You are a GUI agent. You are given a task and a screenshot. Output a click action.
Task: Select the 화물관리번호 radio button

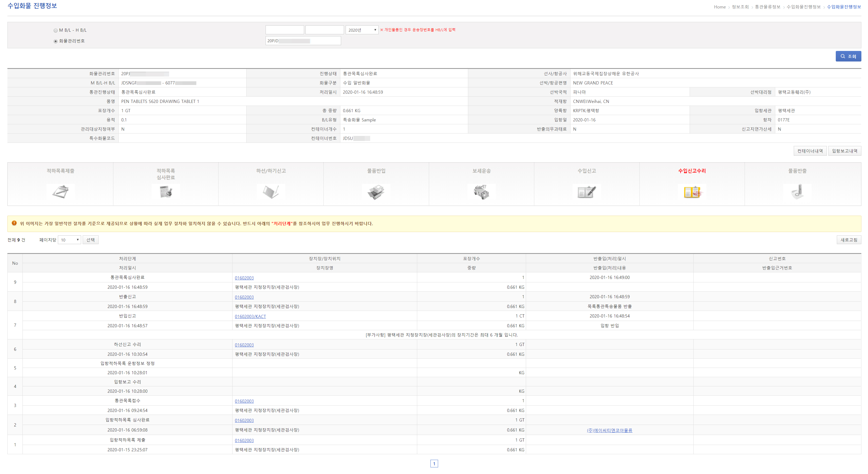[55, 41]
